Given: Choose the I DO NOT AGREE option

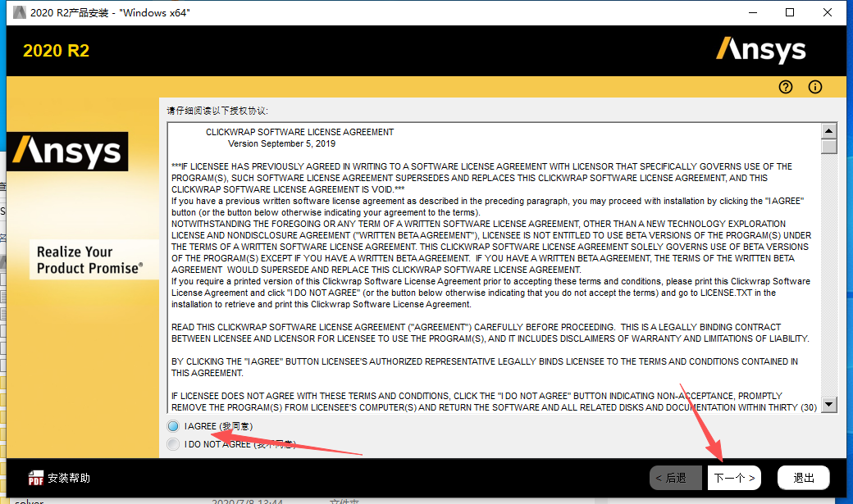Looking at the screenshot, I should click(173, 444).
